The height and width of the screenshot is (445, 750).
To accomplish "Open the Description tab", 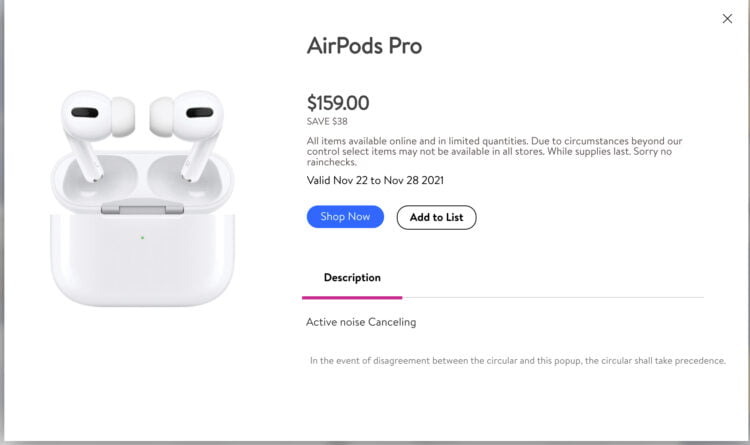I will (x=352, y=278).
